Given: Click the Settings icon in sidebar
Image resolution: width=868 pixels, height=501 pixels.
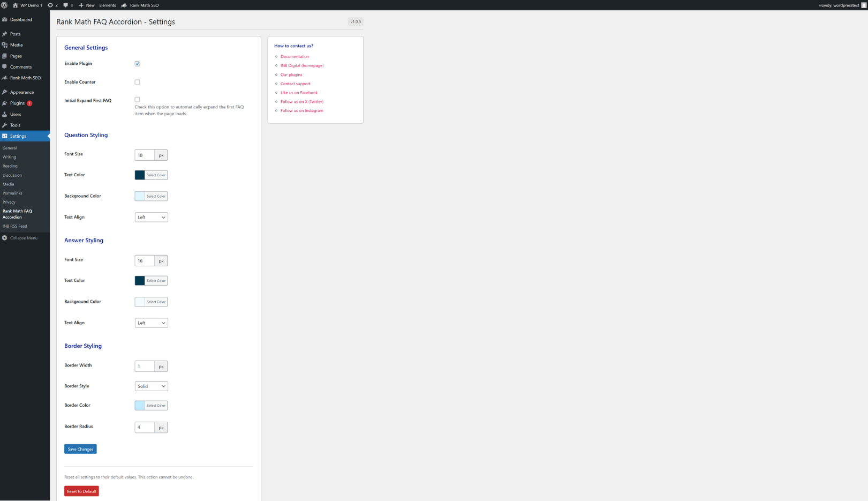Looking at the screenshot, I should pyautogui.click(x=5, y=136).
